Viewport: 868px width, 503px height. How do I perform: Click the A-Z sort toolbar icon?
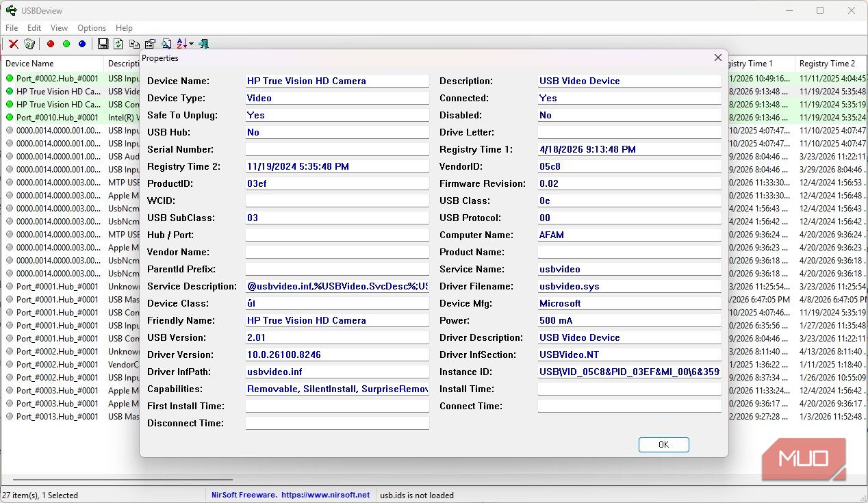point(181,44)
